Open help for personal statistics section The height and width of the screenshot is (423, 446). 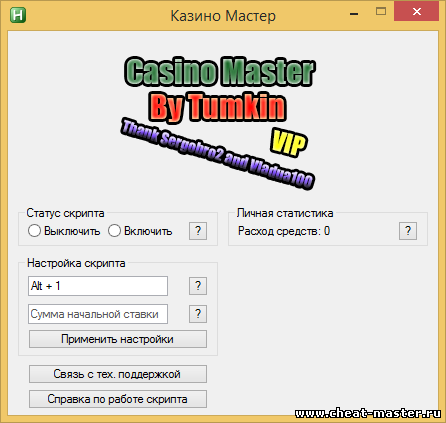click(x=408, y=231)
